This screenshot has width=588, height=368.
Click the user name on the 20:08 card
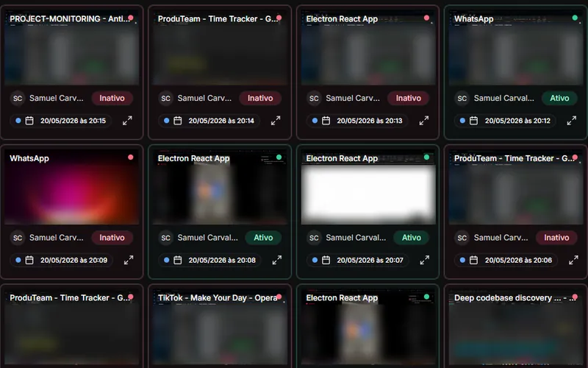(x=207, y=237)
